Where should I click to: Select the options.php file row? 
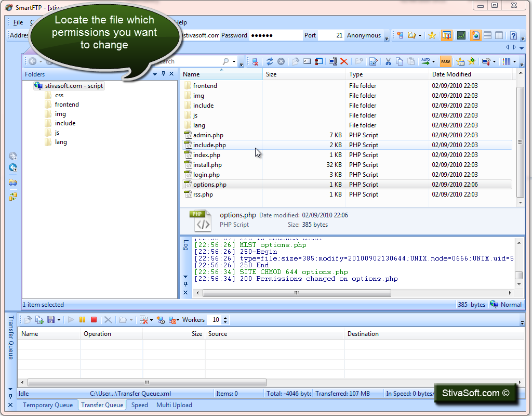pyautogui.click(x=347, y=185)
